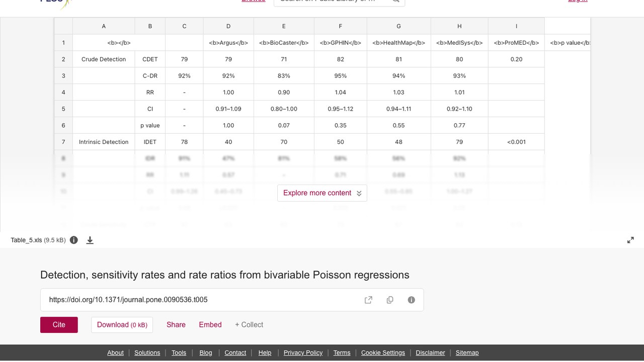Viewport: 644px width, 362px height.
Task: Open the Share option
Action: coord(176,325)
